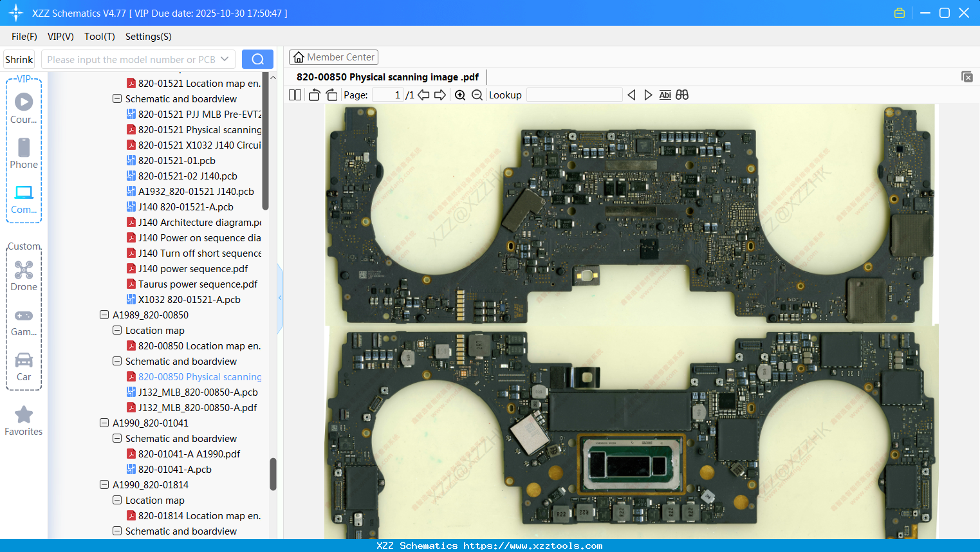Open A1932_820-01521 J140.pcb file

pyautogui.click(x=190, y=192)
